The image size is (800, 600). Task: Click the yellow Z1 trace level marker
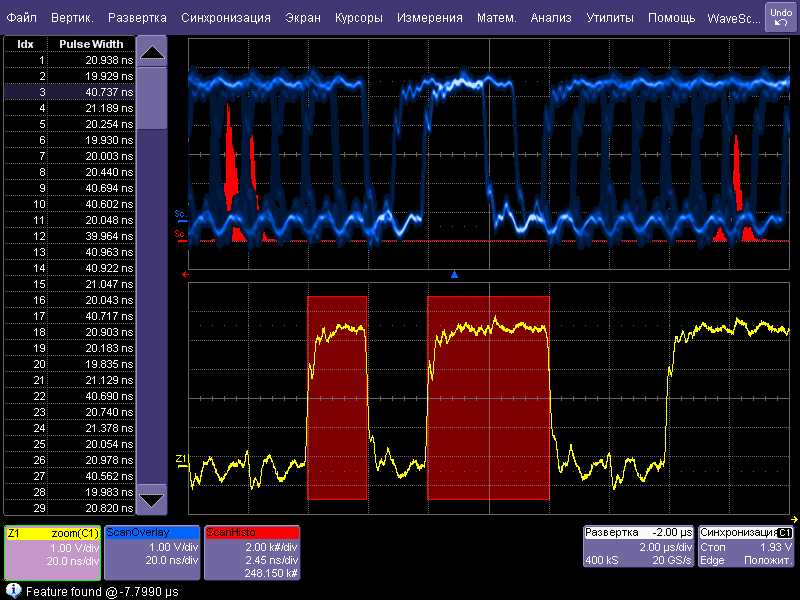[x=181, y=461]
